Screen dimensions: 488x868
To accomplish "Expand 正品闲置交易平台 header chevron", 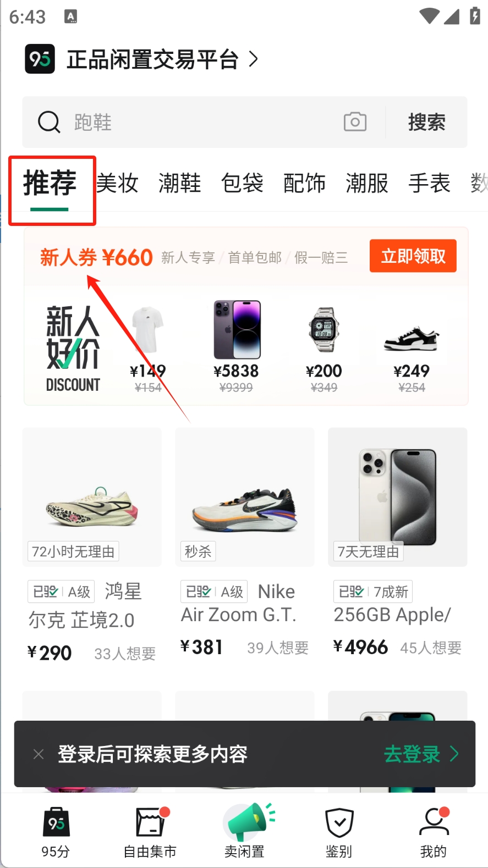I will click(x=253, y=59).
